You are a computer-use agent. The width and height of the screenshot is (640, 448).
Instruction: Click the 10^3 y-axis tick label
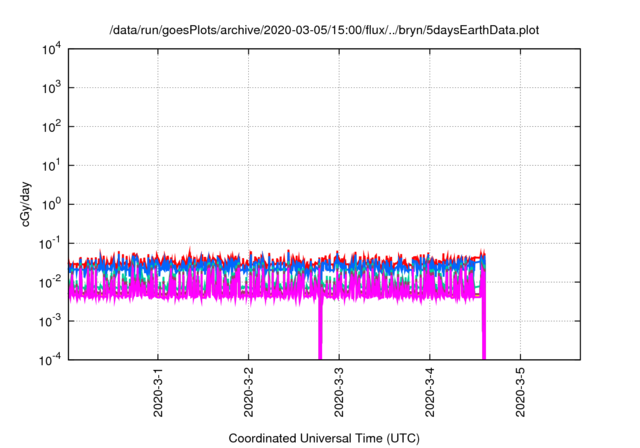(51, 88)
